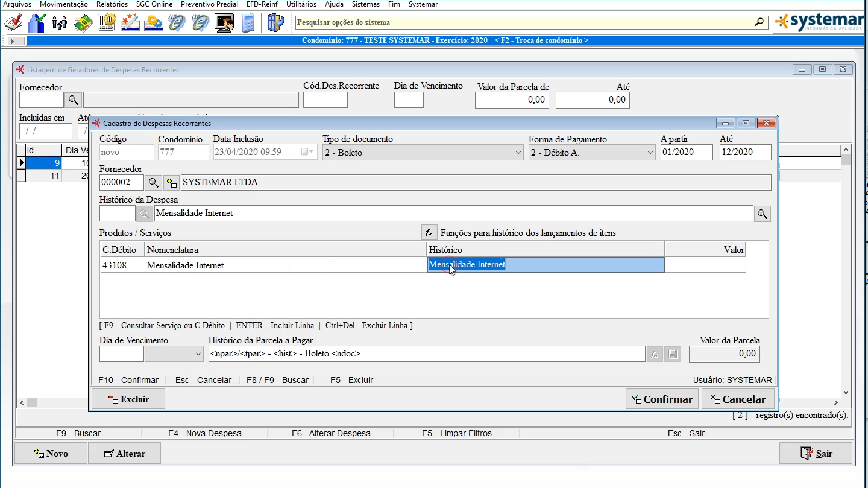868x488 pixels.
Task: Click the Excluir button
Action: pos(128,399)
